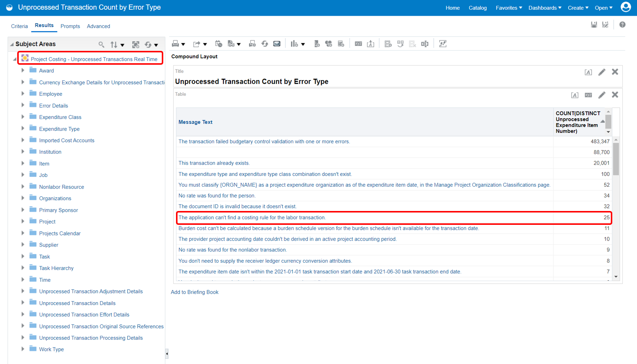Edit the Title view with pencil icon
This screenshot has width=637, height=364.
(x=602, y=72)
